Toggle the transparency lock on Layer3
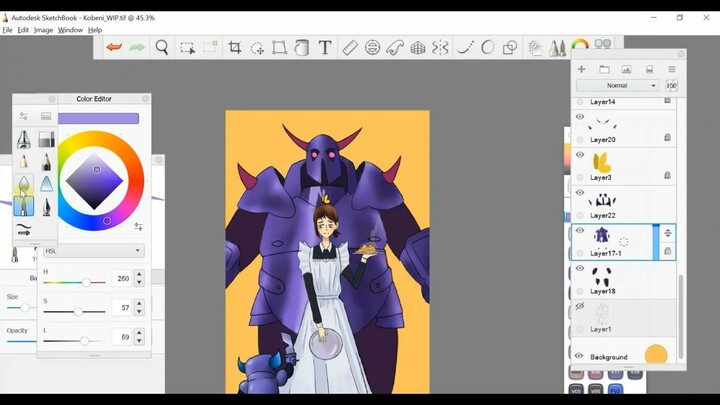 [x=668, y=175]
